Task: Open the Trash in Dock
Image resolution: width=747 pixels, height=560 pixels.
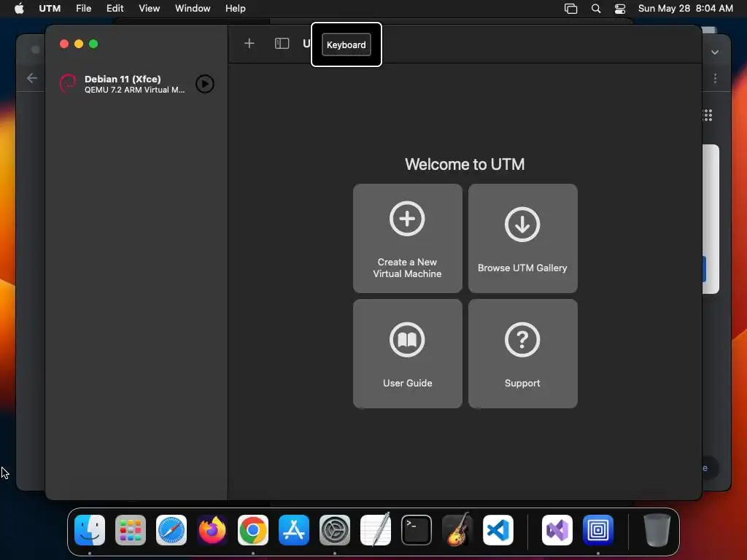Action: tap(657, 529)
